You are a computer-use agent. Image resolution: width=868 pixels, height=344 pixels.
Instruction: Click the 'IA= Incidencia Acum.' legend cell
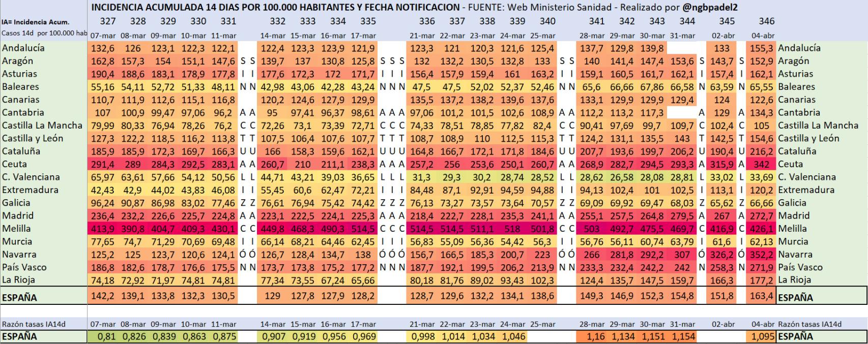click(36, 22)
